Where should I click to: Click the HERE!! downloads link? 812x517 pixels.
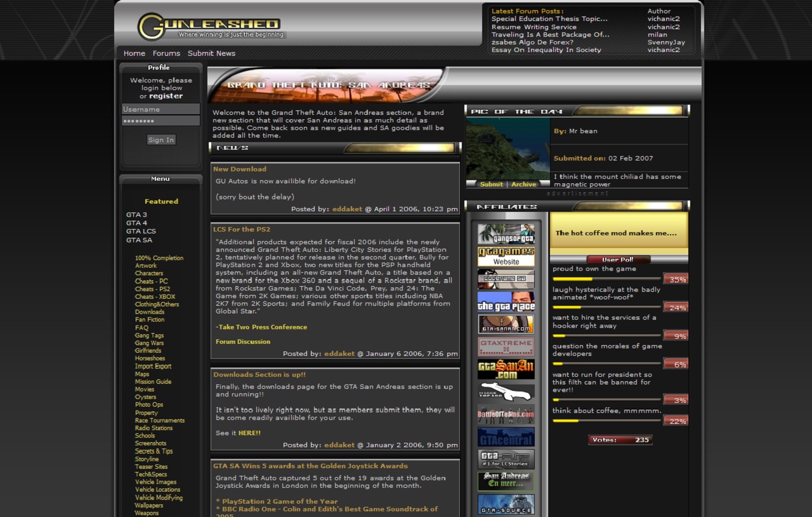click(x=249, y=433)
